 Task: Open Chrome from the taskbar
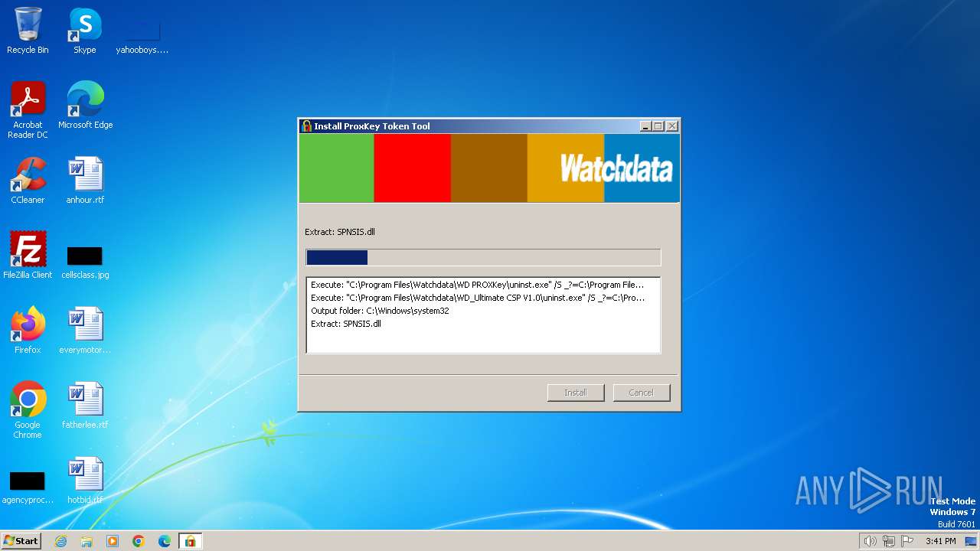(x=139, y=541)
